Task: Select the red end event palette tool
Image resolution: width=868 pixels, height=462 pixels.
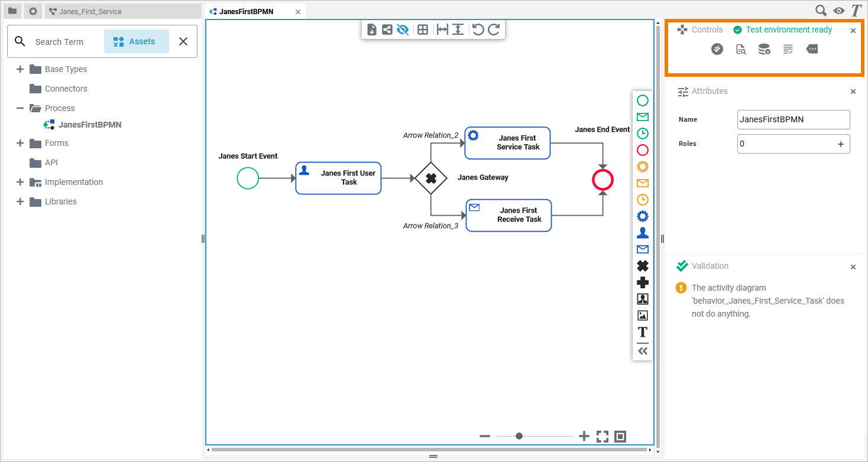Action: 643,150
